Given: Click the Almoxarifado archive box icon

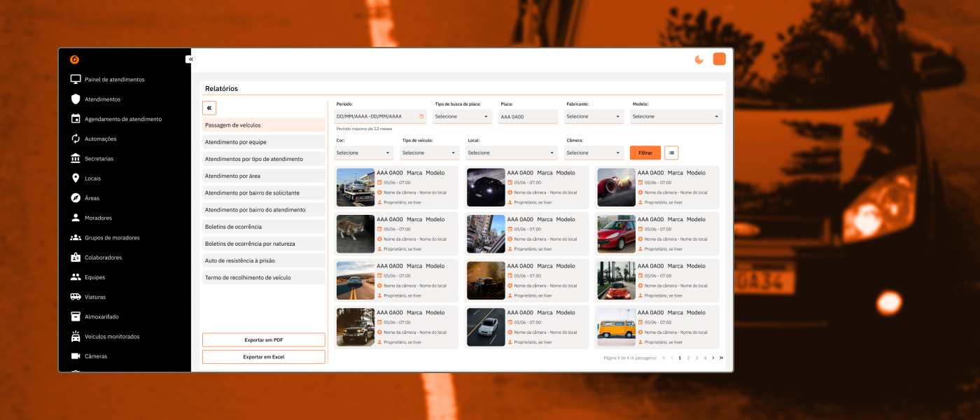Looking at the screenshot, I should click(76, 316).
